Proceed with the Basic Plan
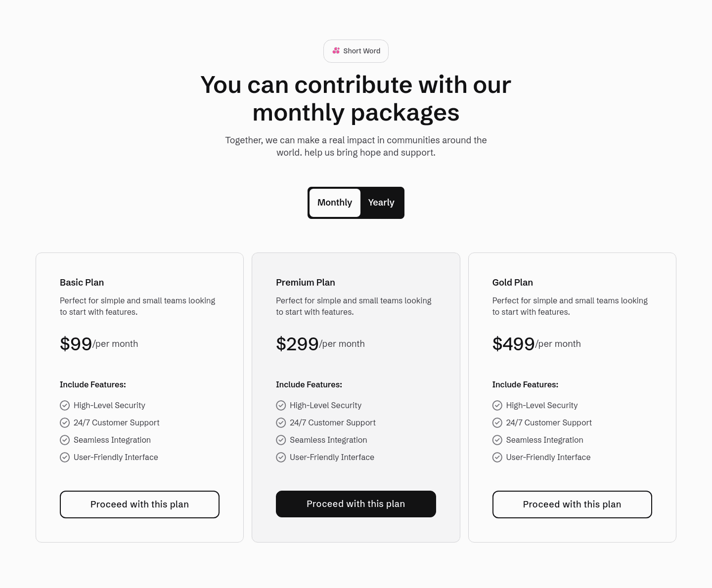This screenshot has height=588, width=712. tap(139, 504)
